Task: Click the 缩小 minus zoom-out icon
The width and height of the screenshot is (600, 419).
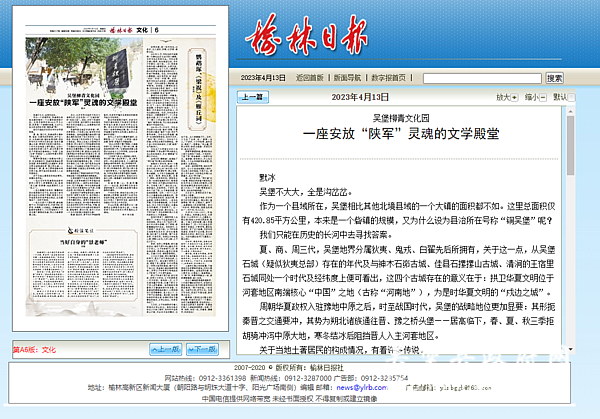Action: (x=543, y=98)
